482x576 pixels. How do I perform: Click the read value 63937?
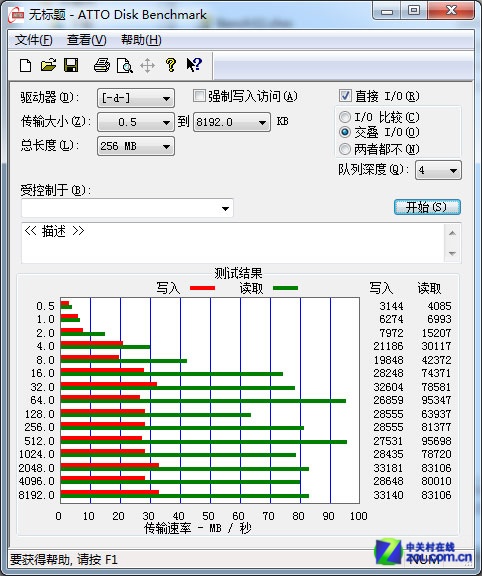pos(436,414)
